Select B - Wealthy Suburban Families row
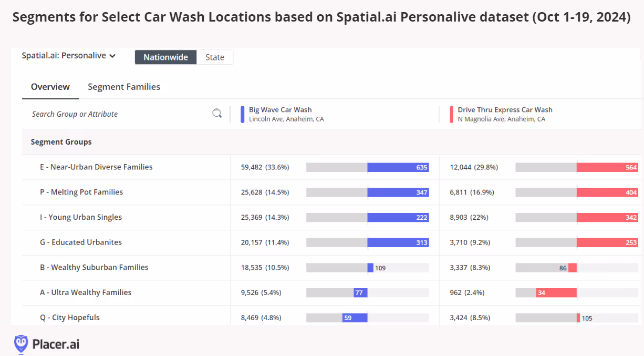Screen dimensions: 644x356 click(332, 268)
